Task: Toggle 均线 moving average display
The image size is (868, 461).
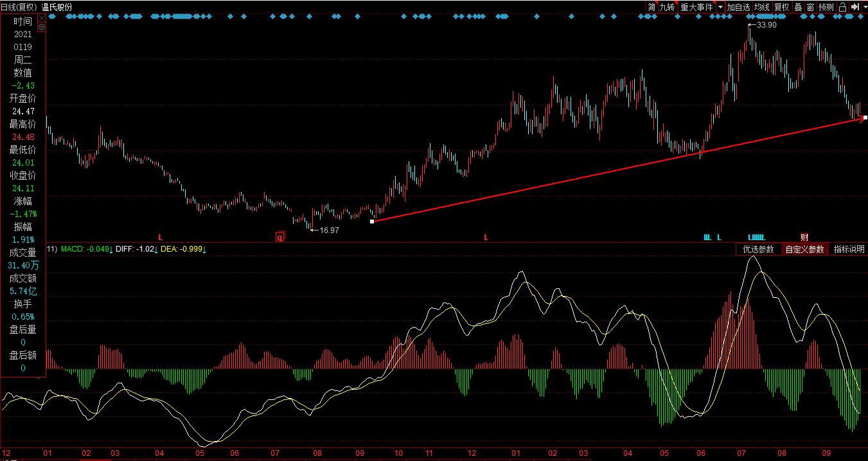Action: [x=761, y=7]
